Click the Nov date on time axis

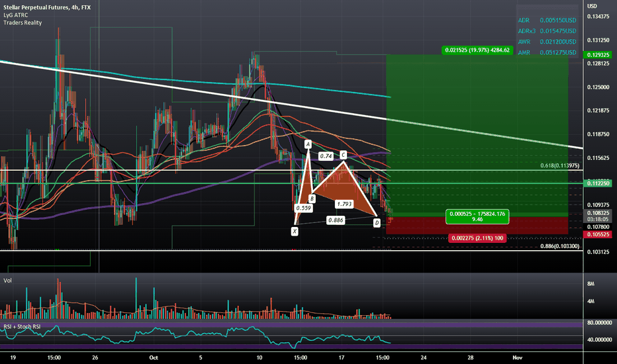click(x=518, y=357)
